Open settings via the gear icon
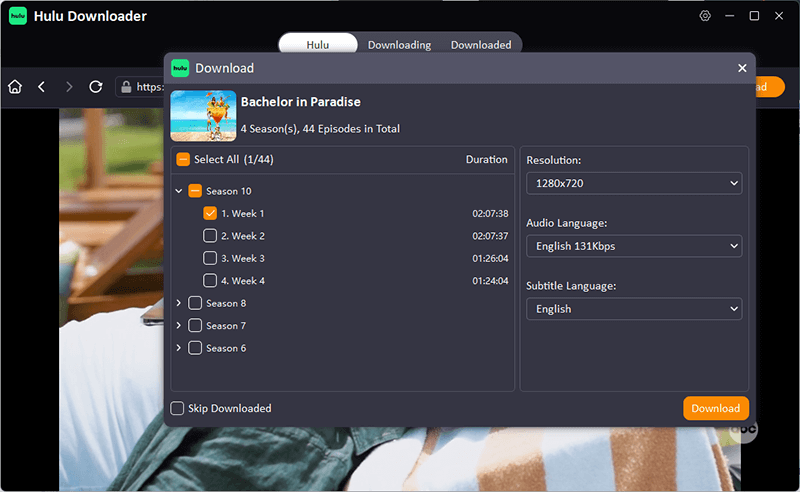 705,16
